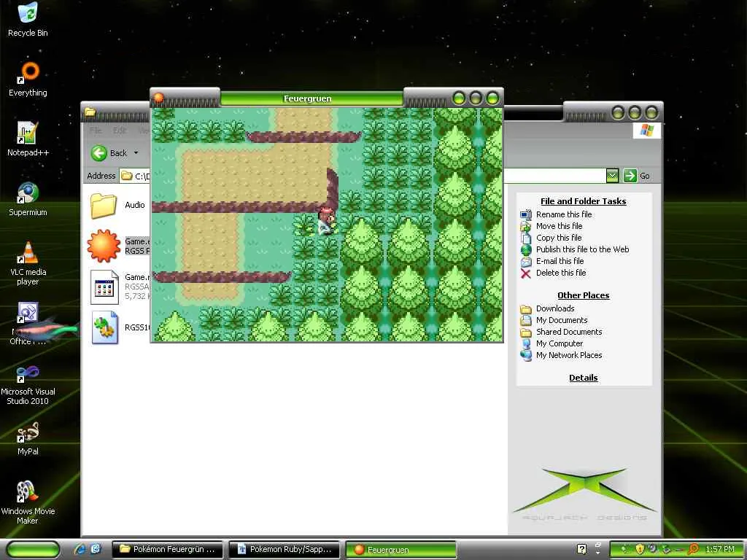Click the player character in the game

coord(326,220)
